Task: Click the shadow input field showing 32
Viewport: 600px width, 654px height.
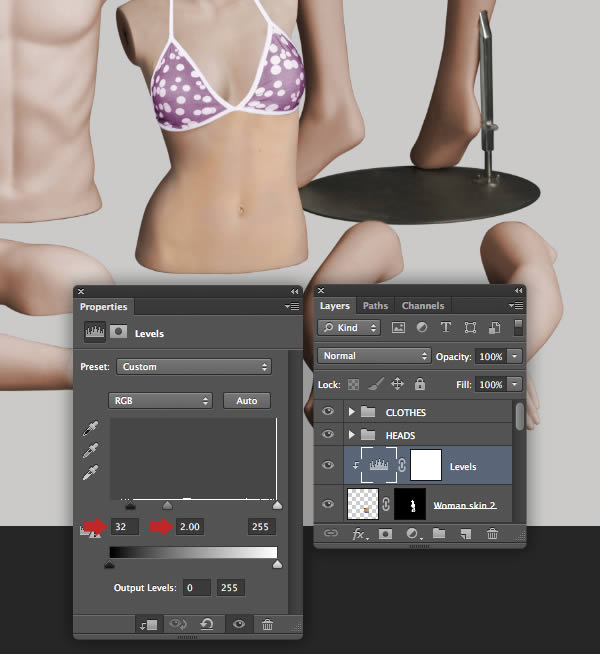Action: (x=124, y=527)
